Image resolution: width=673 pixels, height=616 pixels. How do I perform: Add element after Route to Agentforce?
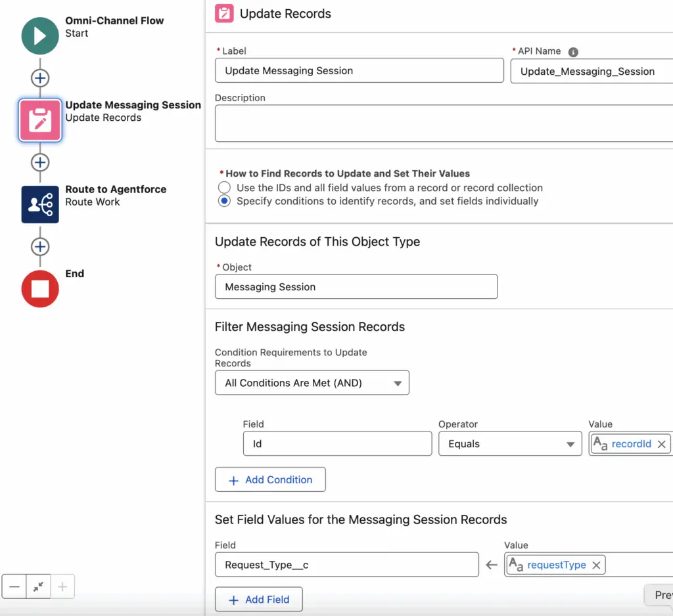click(x=40, y=247)
